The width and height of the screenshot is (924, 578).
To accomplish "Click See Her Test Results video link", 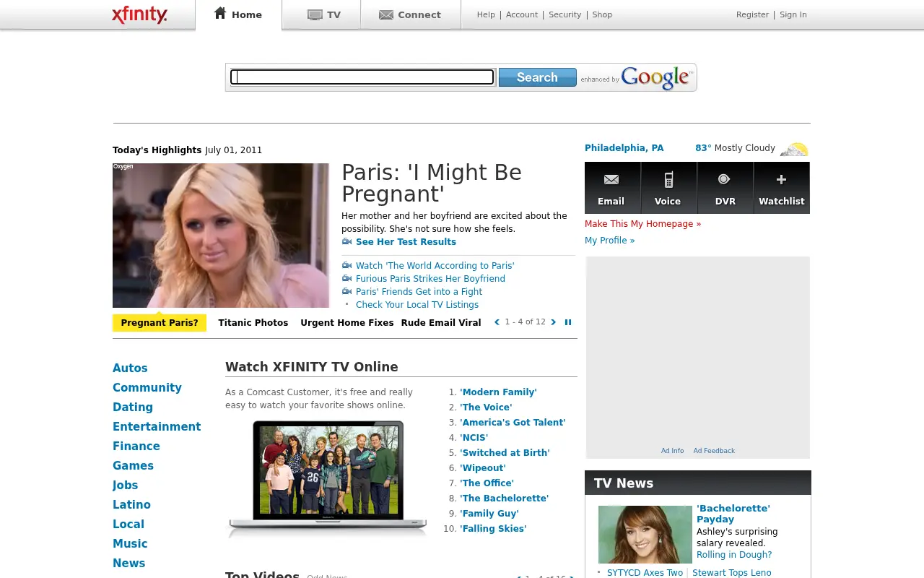I will point(406,242).
